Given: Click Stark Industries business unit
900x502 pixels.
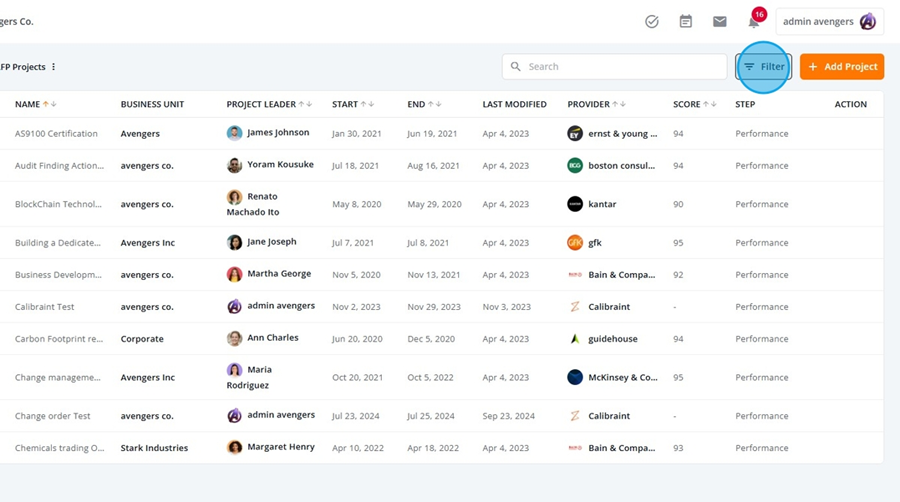Looking at the screenshot, I should (x=154, y=448).
